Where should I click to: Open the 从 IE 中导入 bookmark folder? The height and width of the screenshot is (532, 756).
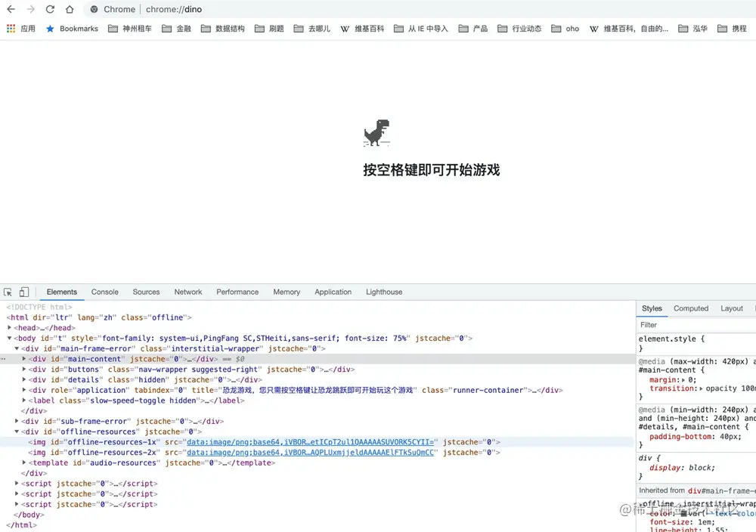tap(421, 29)
